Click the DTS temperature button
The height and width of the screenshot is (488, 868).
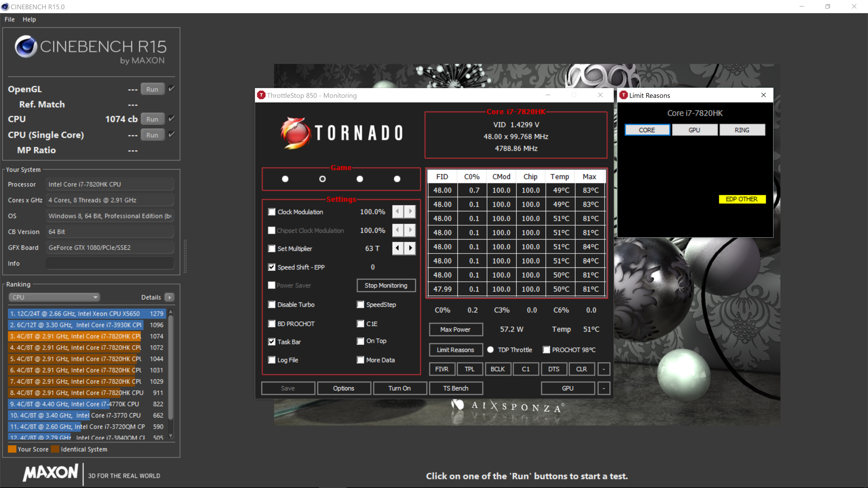click(x=554, y=369)
